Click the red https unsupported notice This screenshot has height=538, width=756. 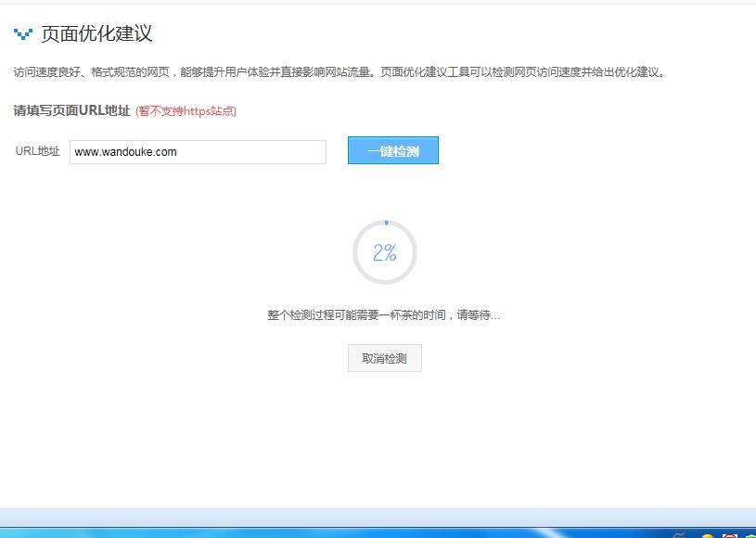(x=187, y=110)
